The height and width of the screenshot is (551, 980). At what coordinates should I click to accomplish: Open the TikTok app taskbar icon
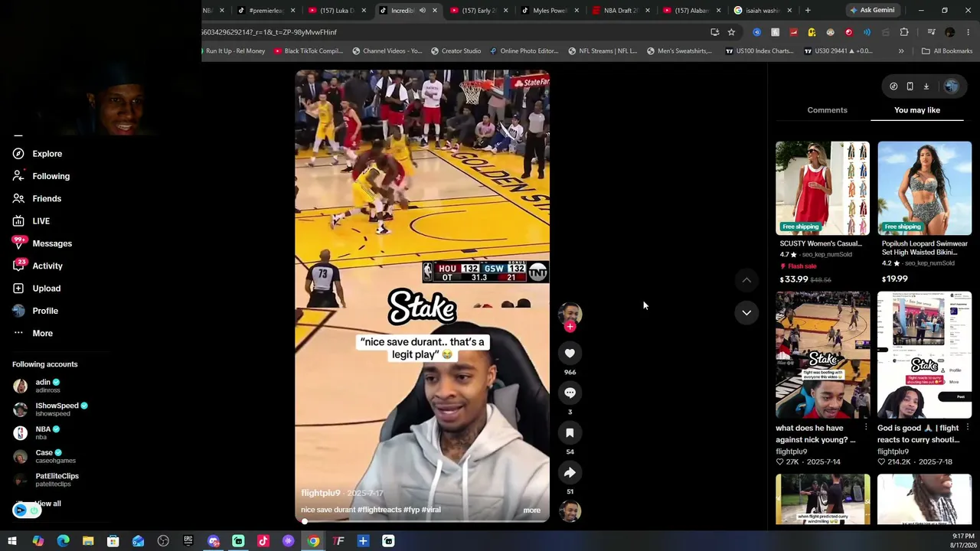click(x=263, y=541)
